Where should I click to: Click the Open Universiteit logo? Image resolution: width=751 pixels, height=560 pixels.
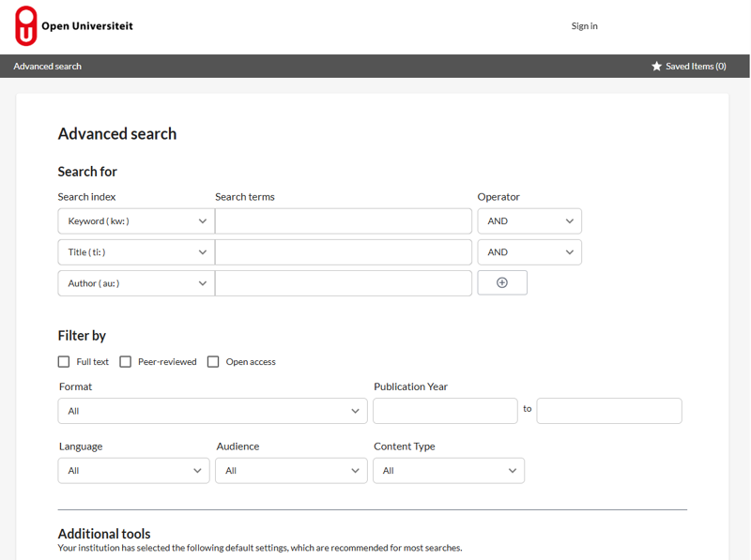click(x=73, y=26)
